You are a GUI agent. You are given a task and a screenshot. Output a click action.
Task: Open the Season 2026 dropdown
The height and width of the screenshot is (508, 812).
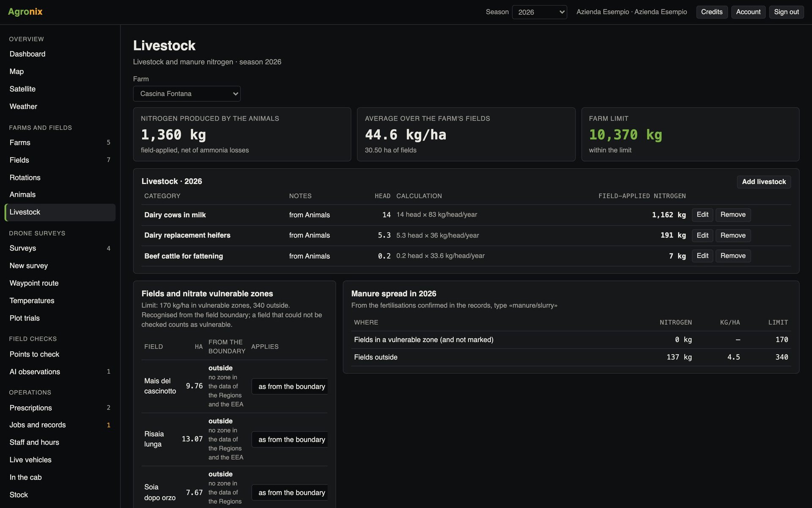pos(539,12)
